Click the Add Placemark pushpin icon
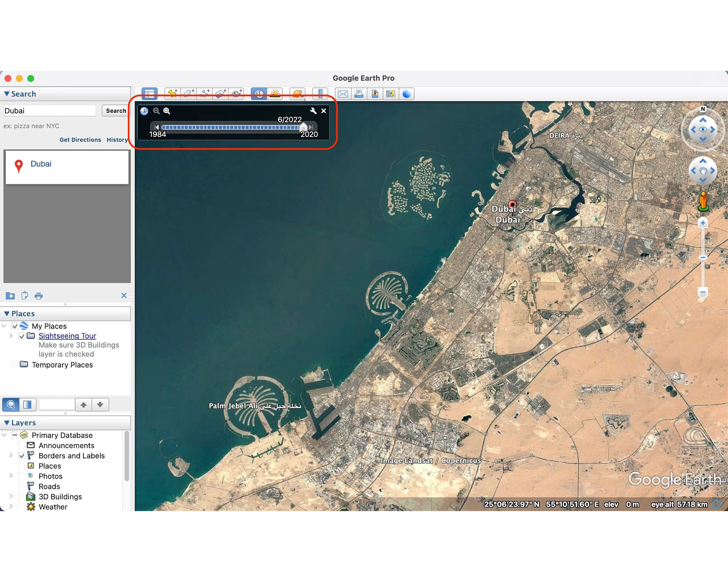Image resolution: width=728 pixels, height=582 pixels. click(172, 94)
